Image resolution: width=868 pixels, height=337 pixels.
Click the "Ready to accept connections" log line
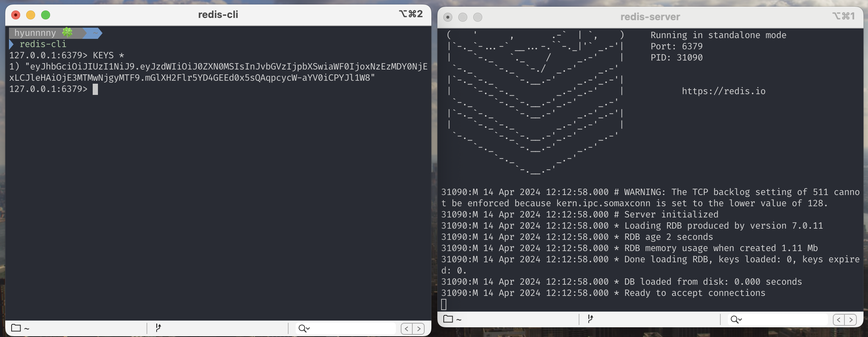(x=603, y=293)
